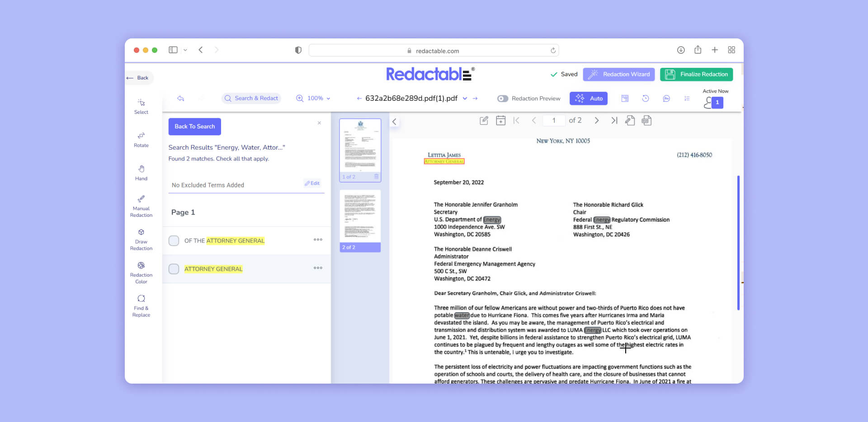Viewport: 868px width, 422px height.
Task: Choose the Rotate tool
Action: pos(141,140)
